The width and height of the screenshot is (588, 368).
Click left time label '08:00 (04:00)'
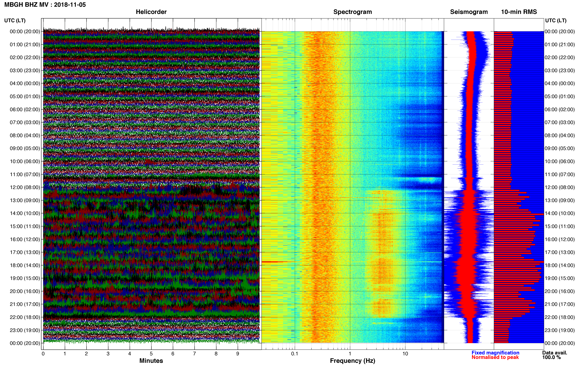pyautogui.click(x=25, y=135)
